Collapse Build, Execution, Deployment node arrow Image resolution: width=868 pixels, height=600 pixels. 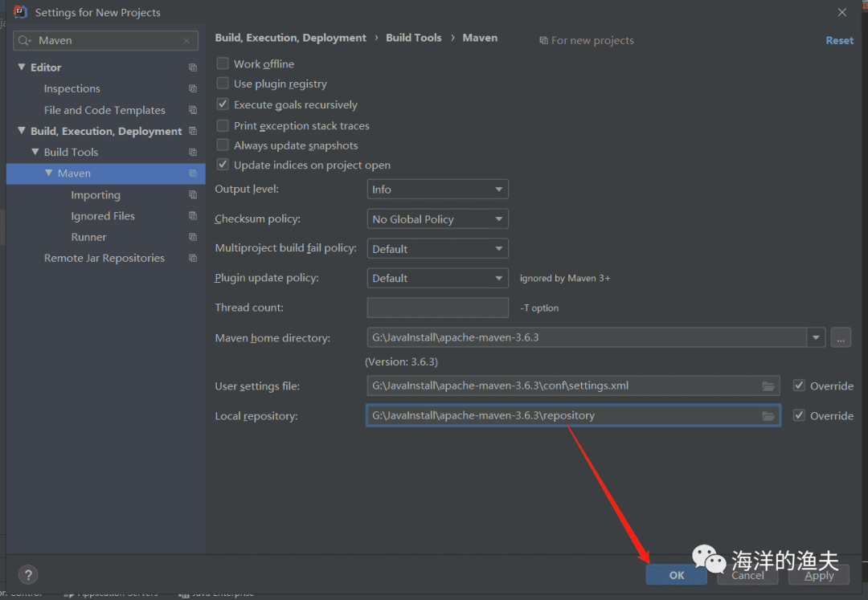pyautogui.click(x=22, y=130)
